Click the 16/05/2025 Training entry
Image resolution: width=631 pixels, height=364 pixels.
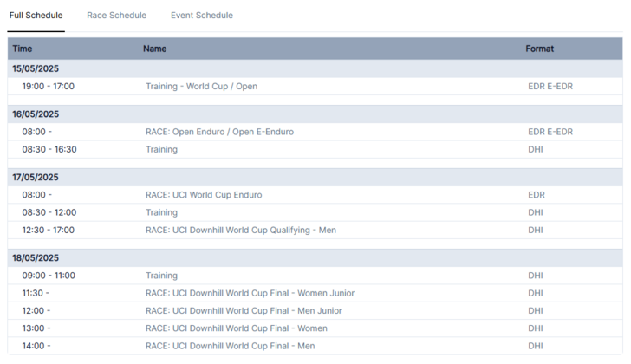pos(161,149)
